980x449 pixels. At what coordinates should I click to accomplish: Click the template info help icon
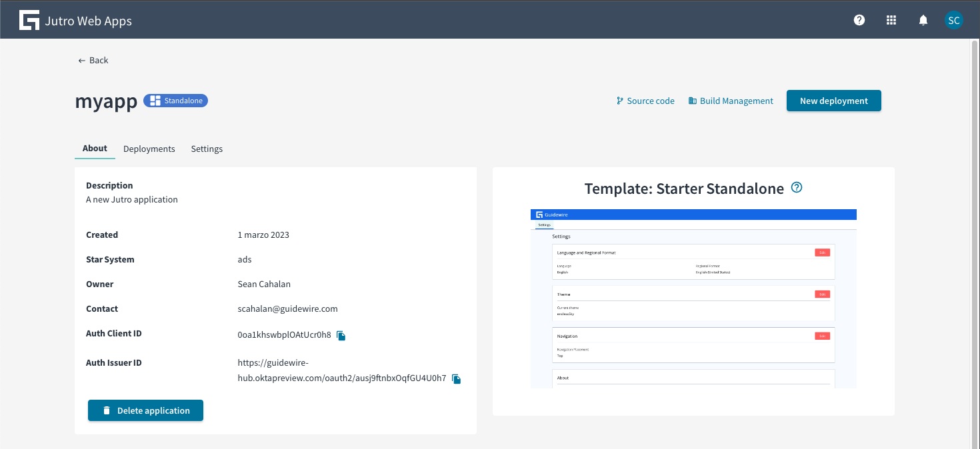pyautogui.click(x=797, y=188)
